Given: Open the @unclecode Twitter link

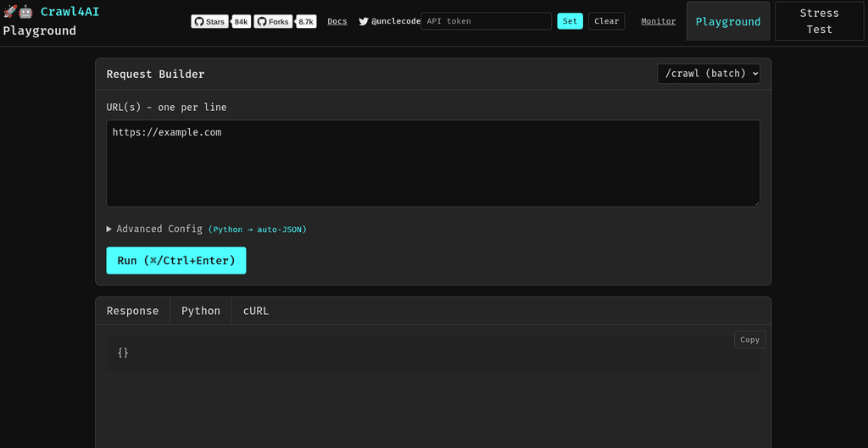Looking at the screenshot, I should coord(396,21).
